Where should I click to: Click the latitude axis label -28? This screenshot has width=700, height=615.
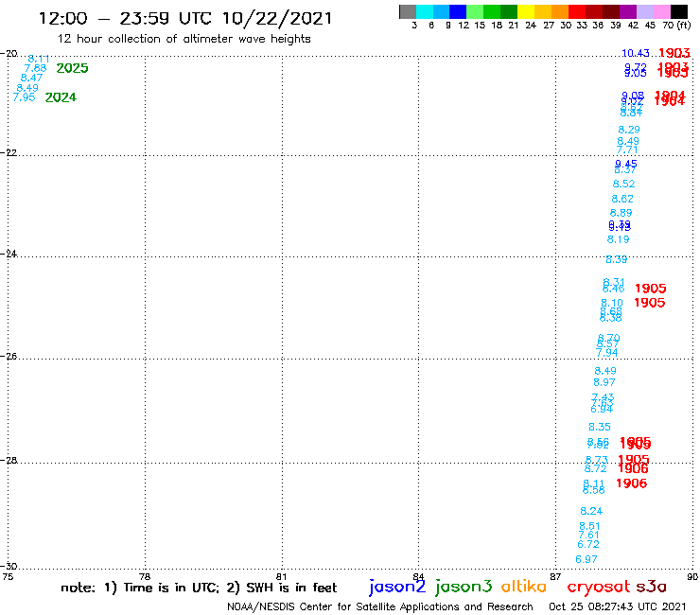click(x=9, y=460)
